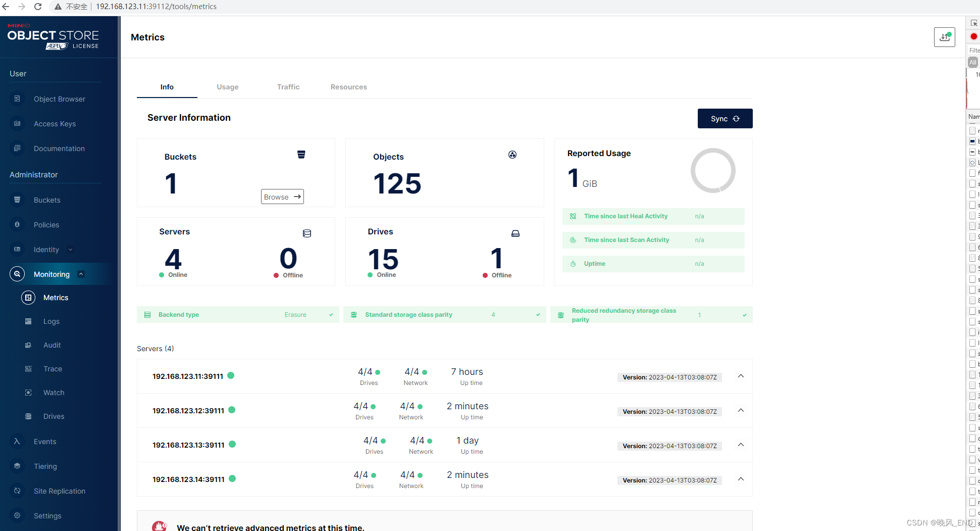980x531 pixels.
Task: Click the '7 hours' uptime value
Action: point(467,372)
